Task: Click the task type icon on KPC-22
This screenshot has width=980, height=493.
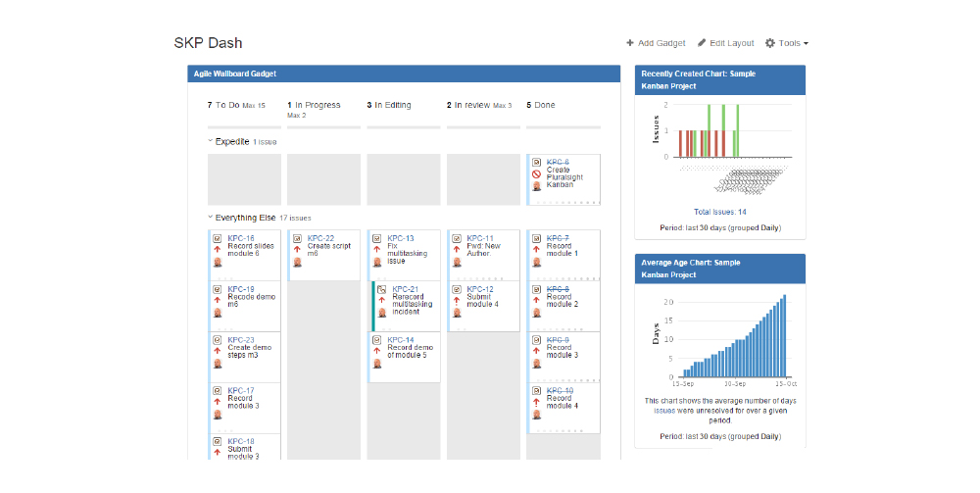Action: [298, 239]
